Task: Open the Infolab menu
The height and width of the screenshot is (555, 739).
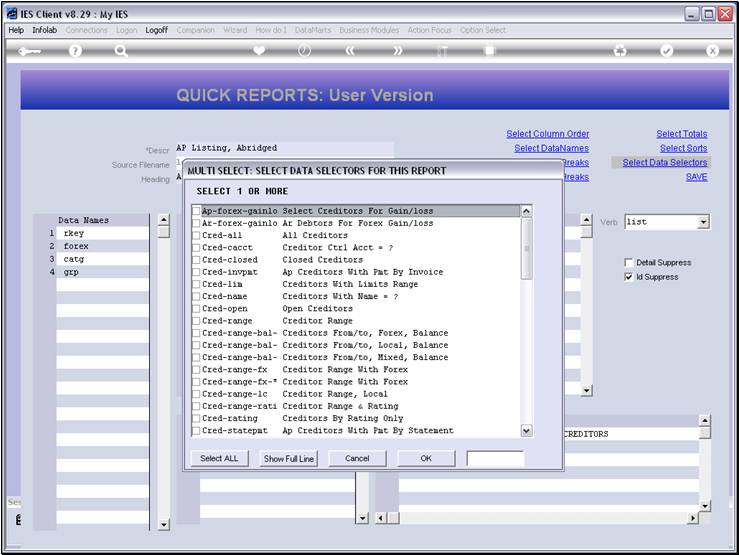Action: [x=44, y=30]
